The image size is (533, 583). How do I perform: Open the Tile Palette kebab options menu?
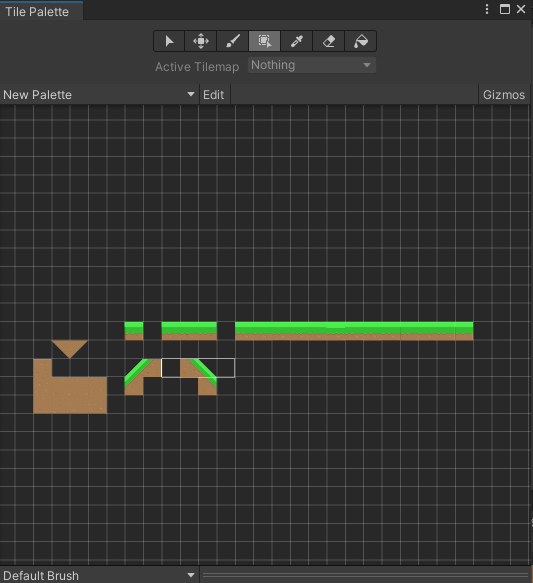point(487,9)
